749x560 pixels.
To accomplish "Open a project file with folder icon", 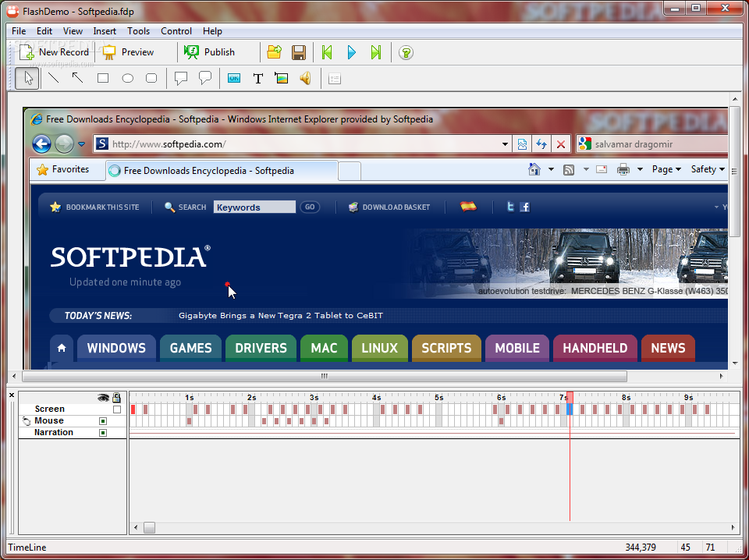I will coord(274,52).
